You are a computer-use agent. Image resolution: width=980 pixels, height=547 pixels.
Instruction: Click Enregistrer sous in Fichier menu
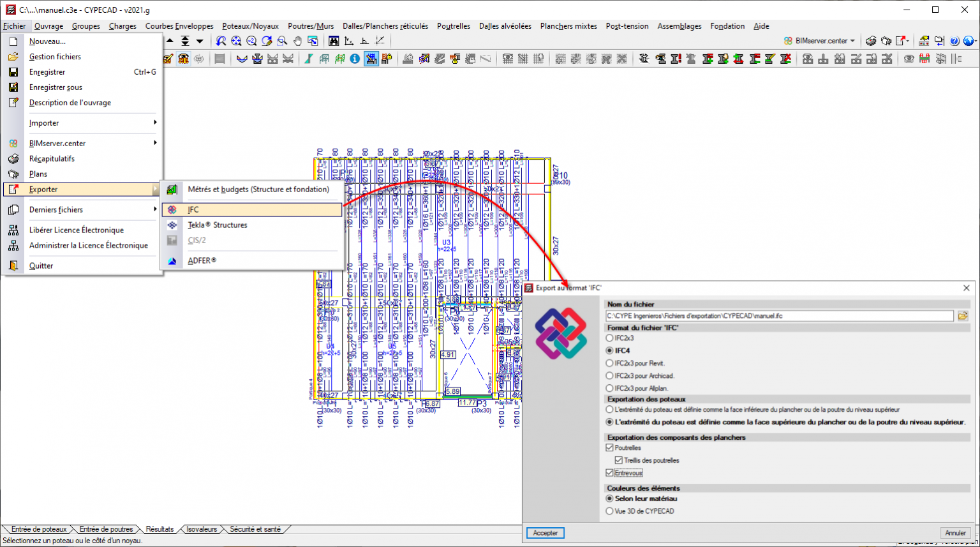pos(82,87)
